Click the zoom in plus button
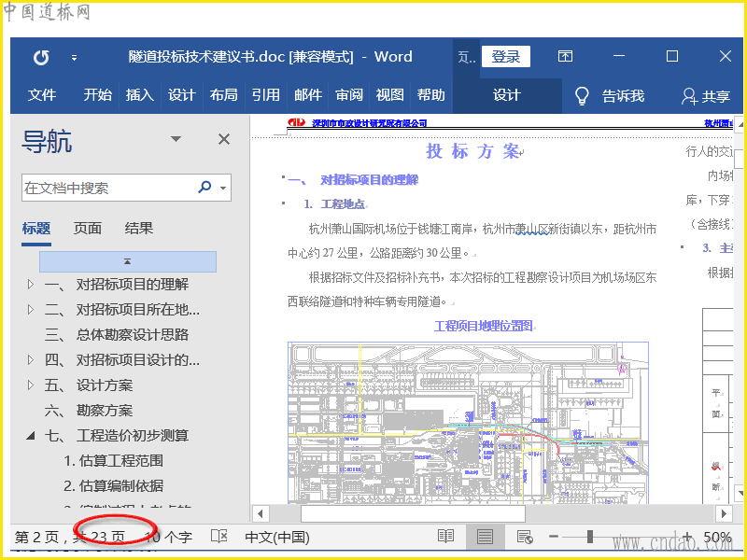The image size is (747, 560). [687, 538]
